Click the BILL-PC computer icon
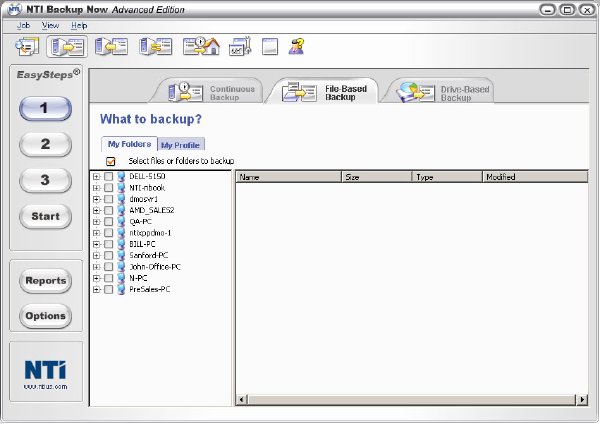This screenshot has width=600, height=424. (121, 244)
